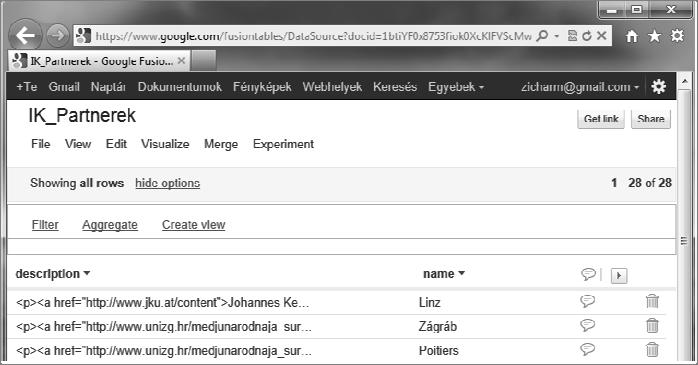Image resolution: width=698 pixels, height=365 pixels.
Task: Open a new blank browser tab
Action: point(204,61)
